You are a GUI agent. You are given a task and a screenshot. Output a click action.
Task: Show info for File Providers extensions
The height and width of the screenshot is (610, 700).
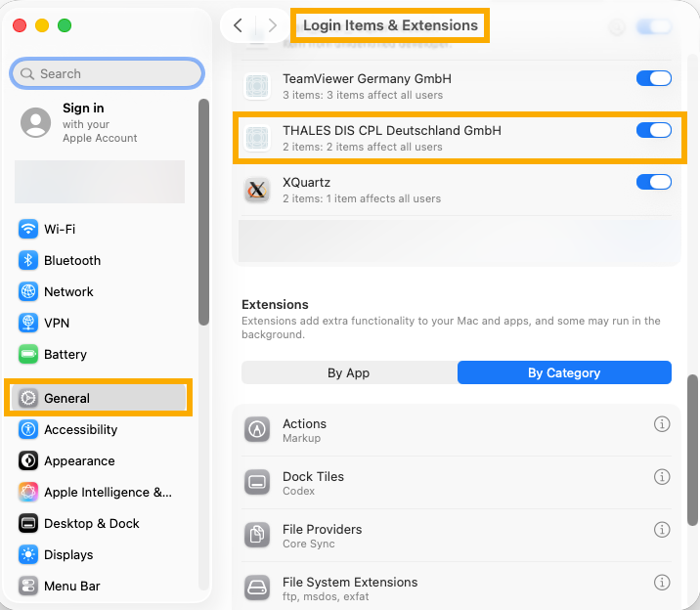tap(662, 529)
